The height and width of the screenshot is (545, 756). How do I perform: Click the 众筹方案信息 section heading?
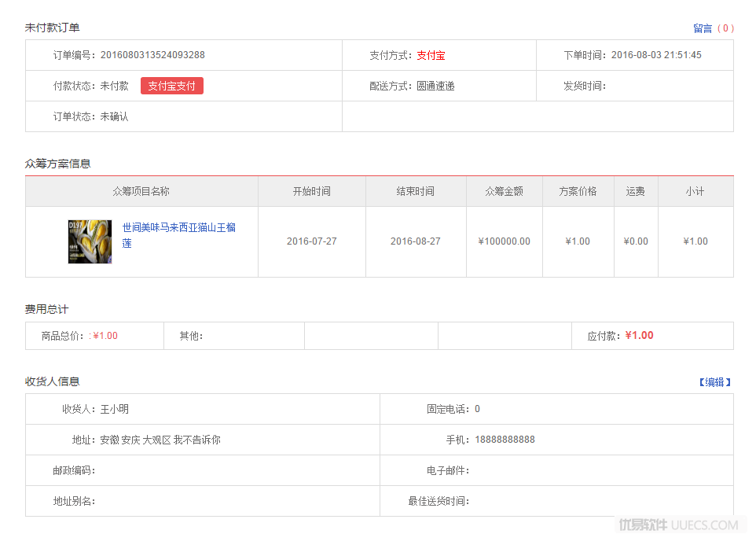58,164
